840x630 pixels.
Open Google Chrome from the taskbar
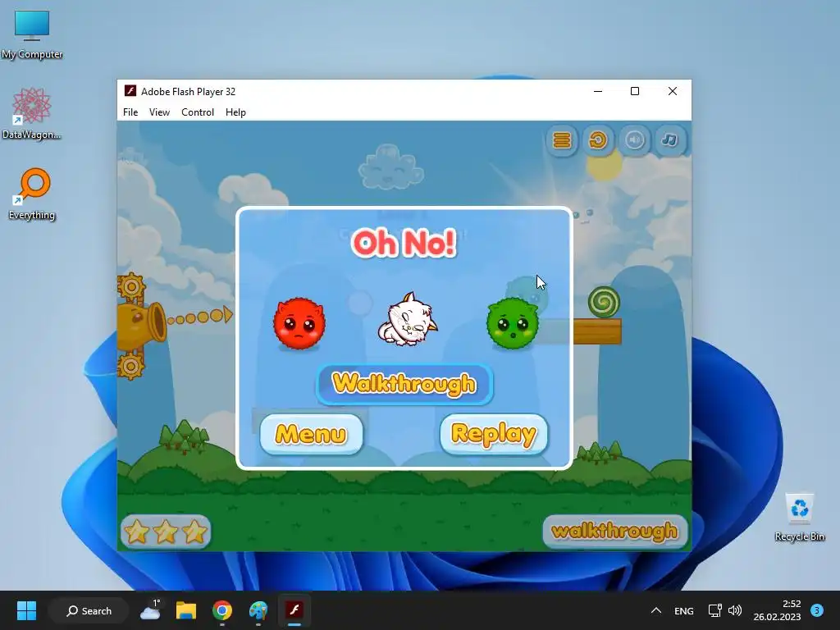221,610
